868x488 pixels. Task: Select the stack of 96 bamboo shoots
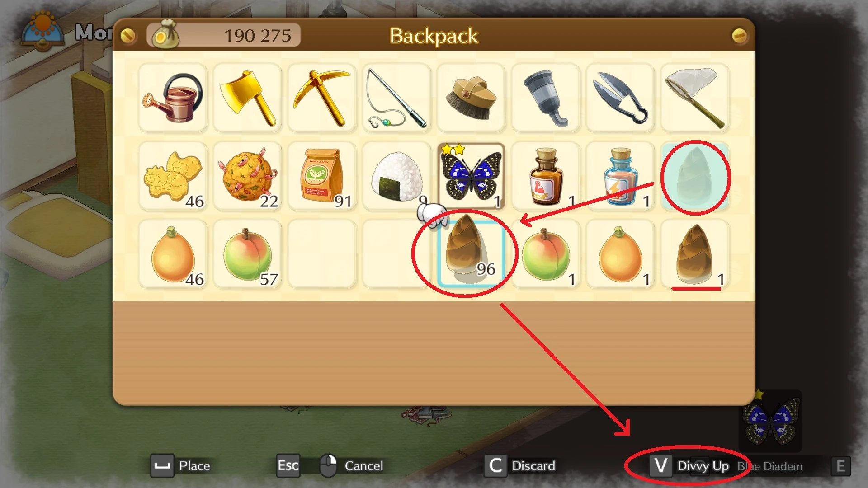pyautogui.click(x=471, y=254)
